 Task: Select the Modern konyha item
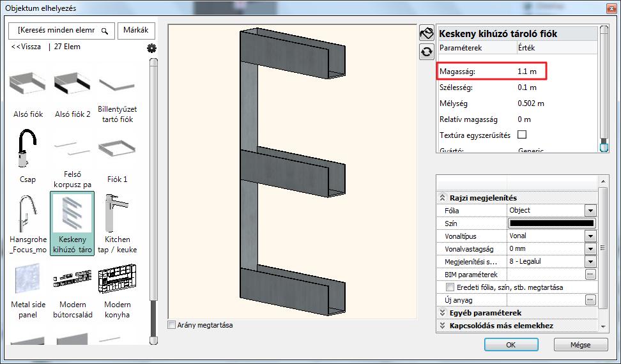point(117,292)
